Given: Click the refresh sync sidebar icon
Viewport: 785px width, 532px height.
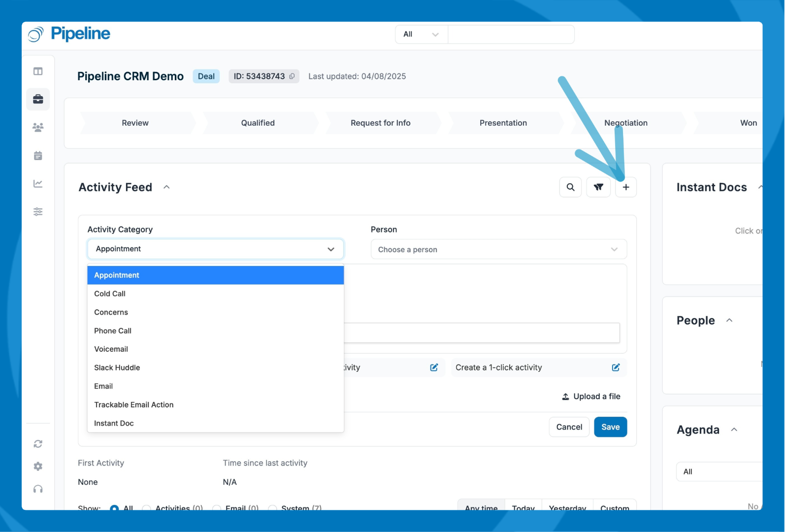Looking at the screenshot, I should [x=38, y=444].
